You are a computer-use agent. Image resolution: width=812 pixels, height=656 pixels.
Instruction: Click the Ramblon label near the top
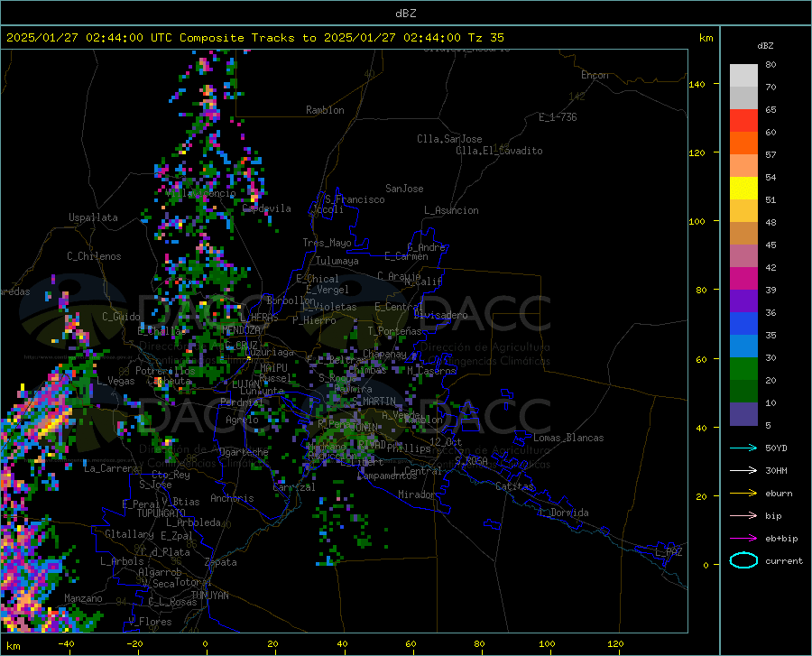click(x=325, y=110)
